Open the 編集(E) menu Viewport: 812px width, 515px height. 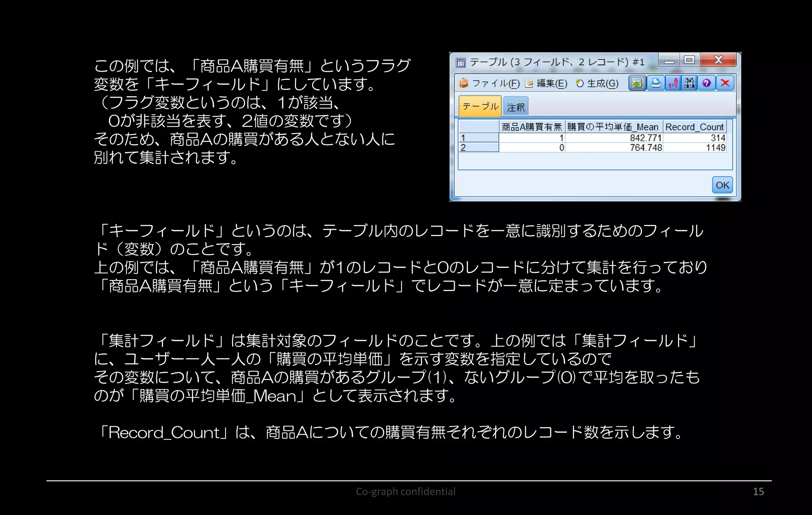(x=546, y=83)
